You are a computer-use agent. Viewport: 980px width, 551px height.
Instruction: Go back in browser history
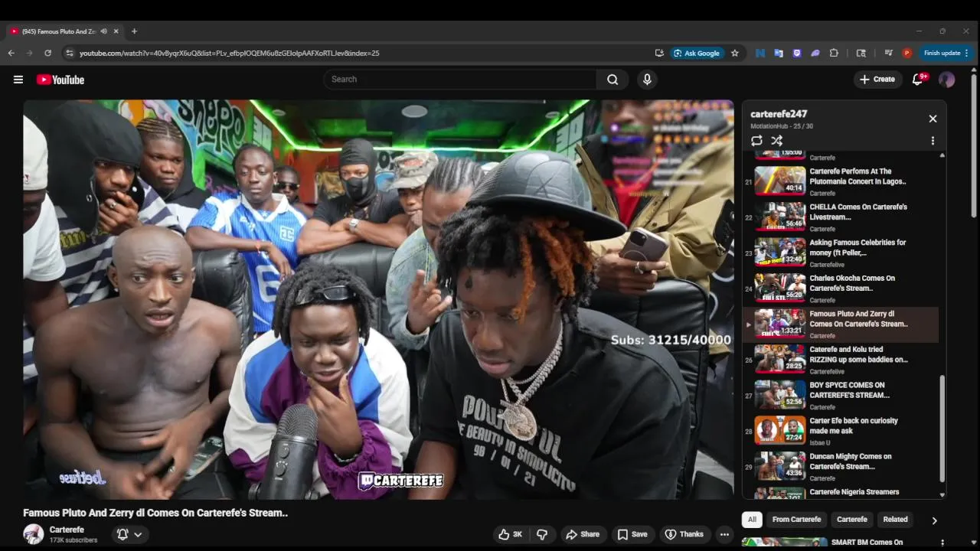coord(11,53)
